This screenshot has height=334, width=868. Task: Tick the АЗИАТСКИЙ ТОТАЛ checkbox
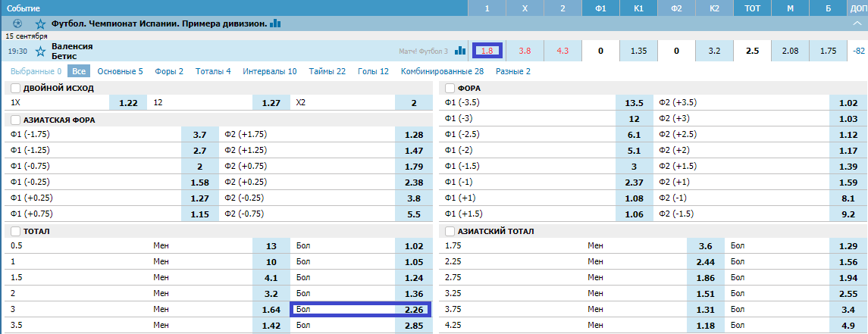pyautogui.click(x=450, y=231)
